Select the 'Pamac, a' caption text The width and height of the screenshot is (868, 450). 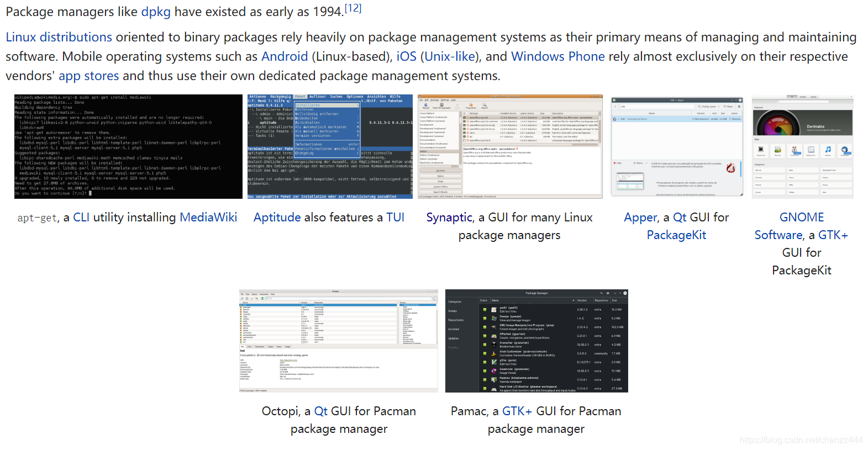475,411
